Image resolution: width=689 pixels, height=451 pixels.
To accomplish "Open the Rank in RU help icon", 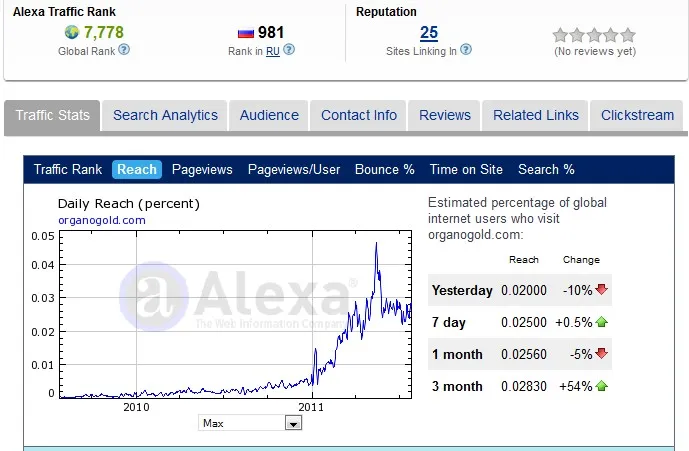I will click(x=289, y=50).
